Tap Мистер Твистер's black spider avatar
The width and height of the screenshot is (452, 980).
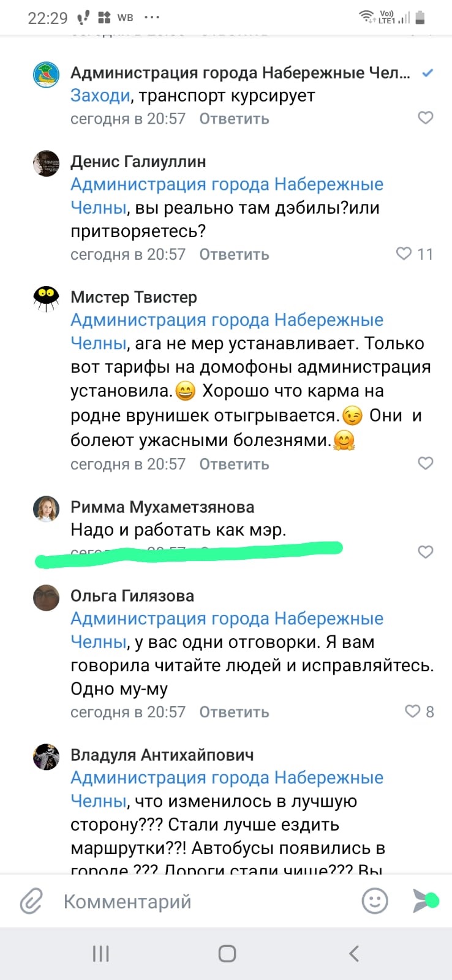[46, 298]
